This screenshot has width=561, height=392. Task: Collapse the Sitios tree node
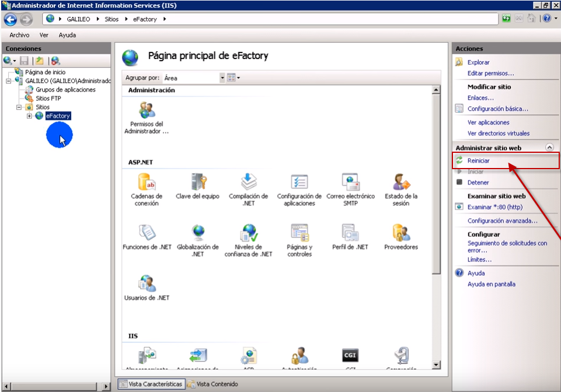pyautogui.click(x=19, y=107)
